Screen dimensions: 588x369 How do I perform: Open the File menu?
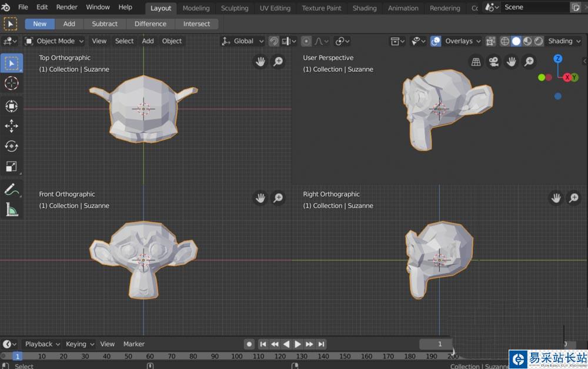click(23, 7)
